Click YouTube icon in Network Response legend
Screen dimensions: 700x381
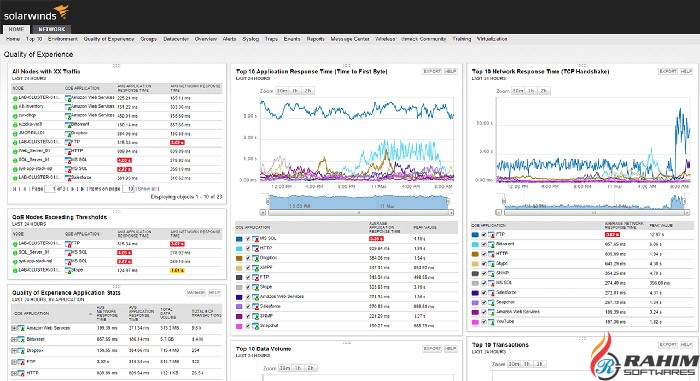pyautogui.click(x=491, y=322)
